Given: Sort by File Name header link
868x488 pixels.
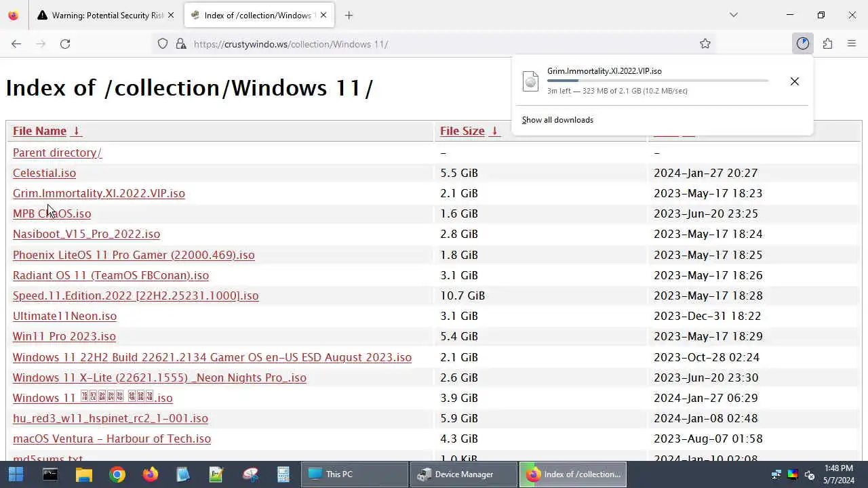Looking at the screenshot, I should coord(39,131).
